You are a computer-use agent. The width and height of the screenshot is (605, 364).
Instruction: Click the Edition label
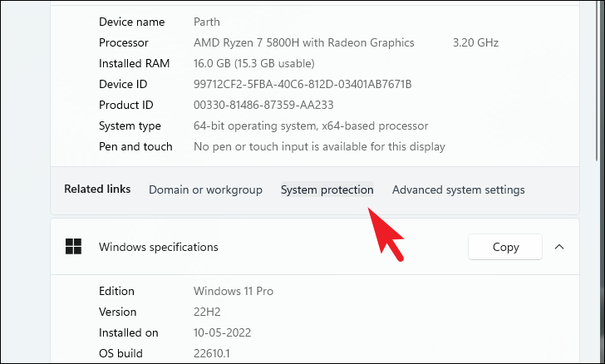tap(116, 291)
